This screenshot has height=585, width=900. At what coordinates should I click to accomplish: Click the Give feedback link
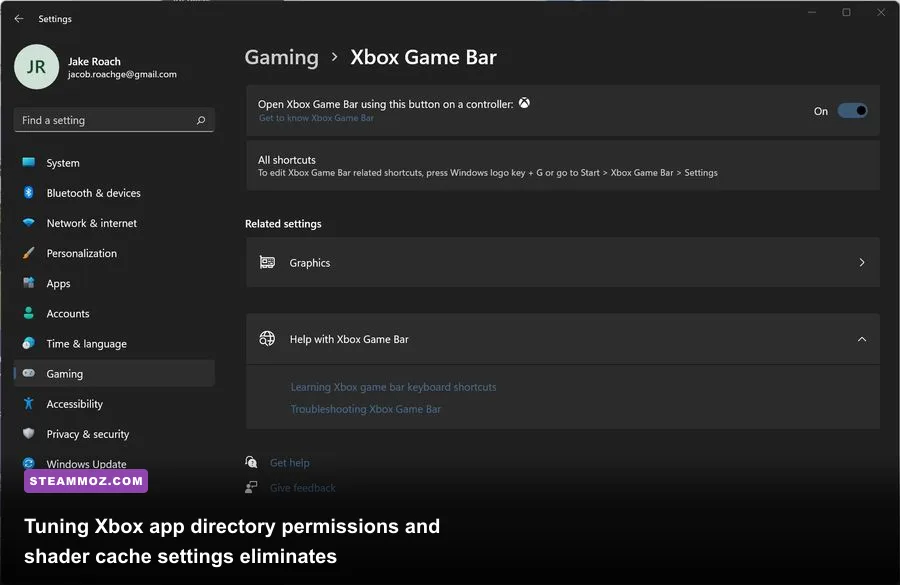pos(302,488)
